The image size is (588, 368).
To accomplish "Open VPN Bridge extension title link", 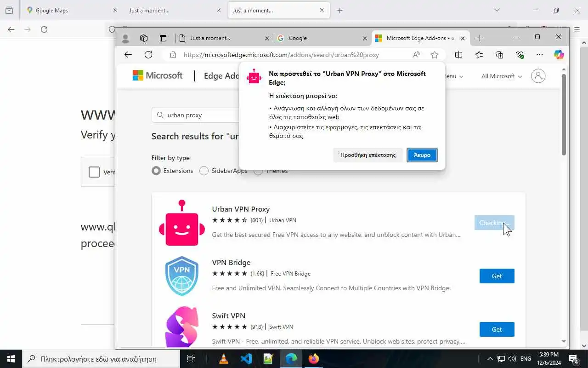I will tap(231, 262).
